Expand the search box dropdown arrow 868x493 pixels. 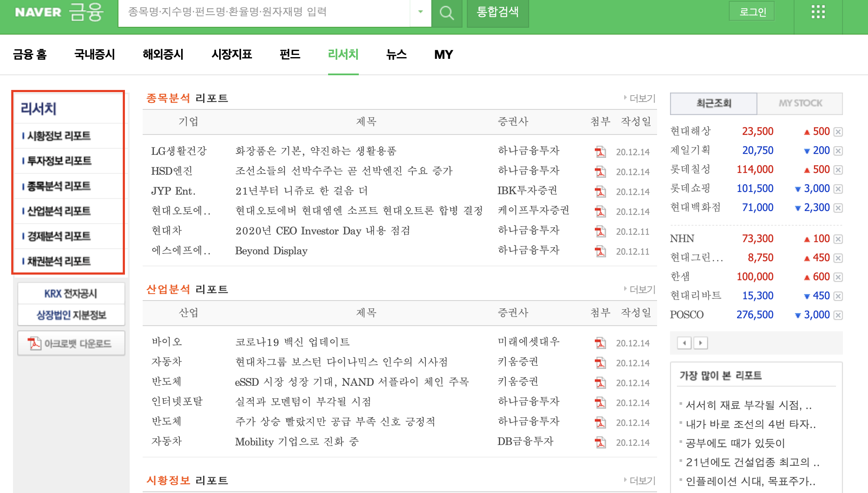click(x=420, y=12)
